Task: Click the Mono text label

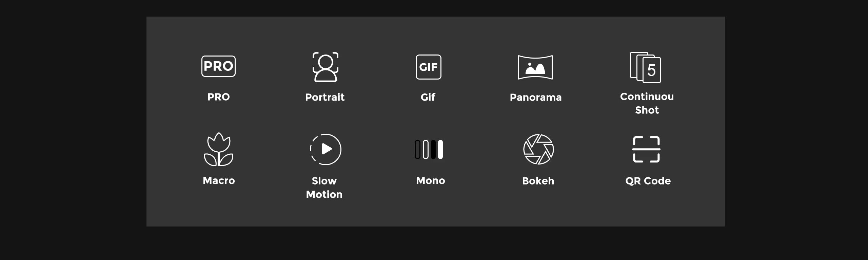Action: pyautogui.click(x=431, y=181)
